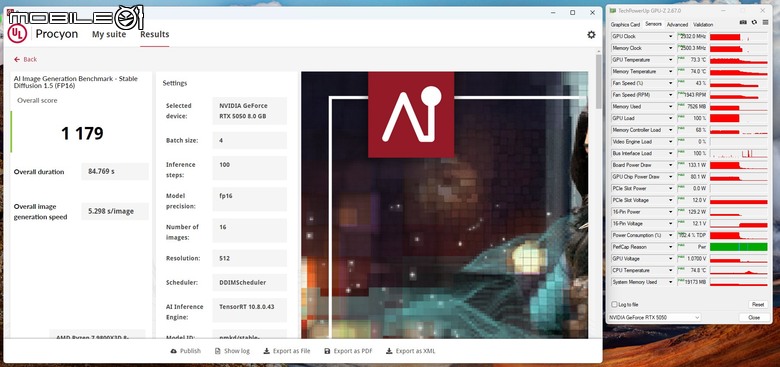Open the Graphics Card tab in GPU-Z
Viewport: 780px width, 367px height.
point(625,24)
